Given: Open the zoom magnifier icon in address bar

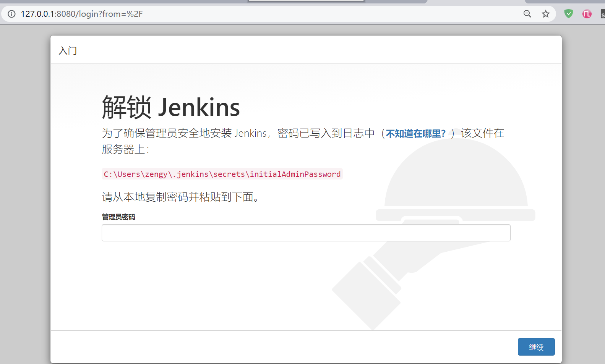Looking at the screenshot, I should [527, 14].
